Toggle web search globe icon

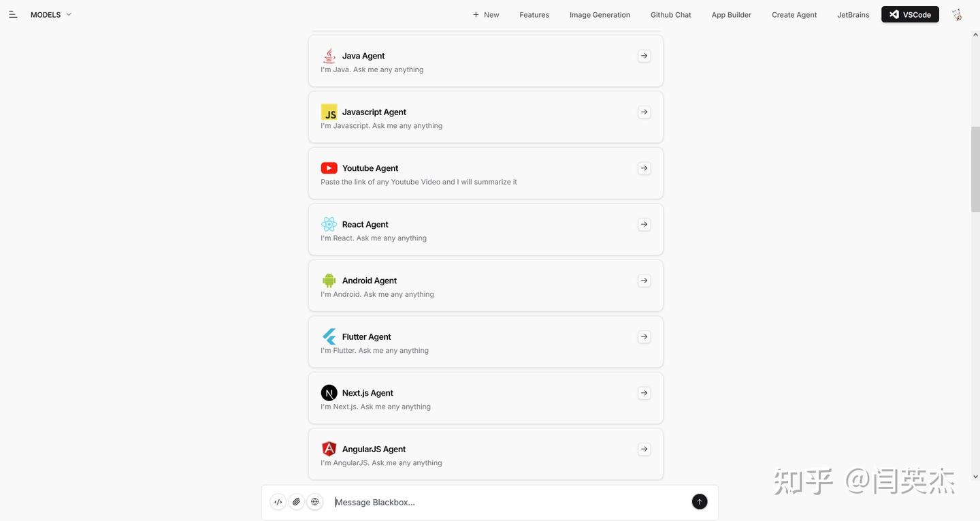point(314,502)
